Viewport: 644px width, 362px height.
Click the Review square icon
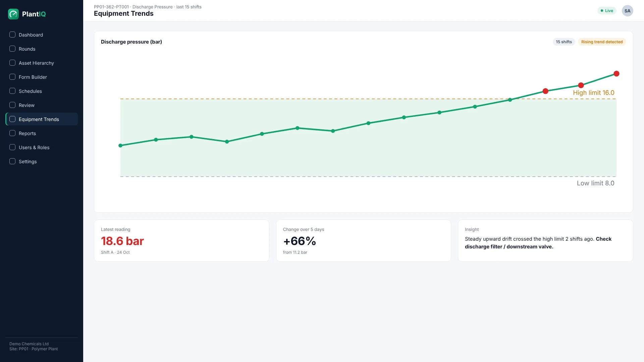click(x=12, y=105)
